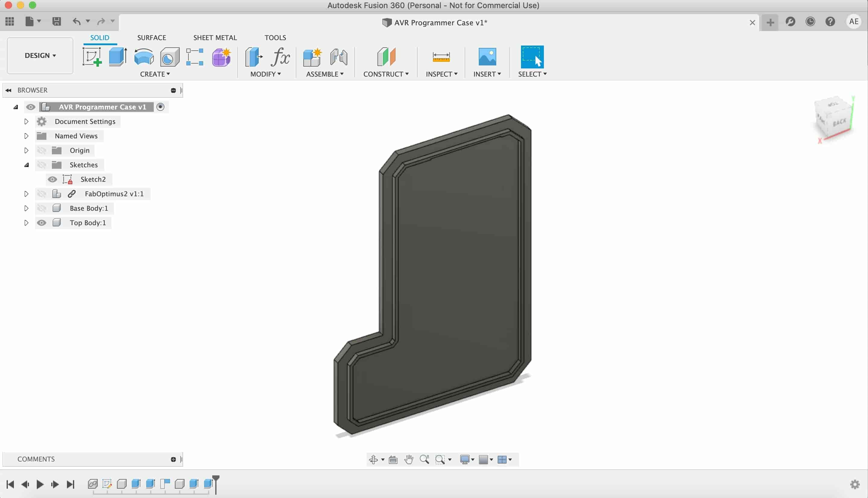The height and width of the screenshot is (498, 868).
Task: Open the INSPECT menu
Action: pos(441,74)
